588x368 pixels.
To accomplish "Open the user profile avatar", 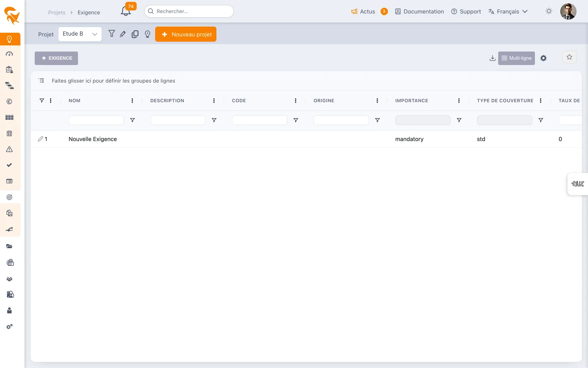I will 568,11.
